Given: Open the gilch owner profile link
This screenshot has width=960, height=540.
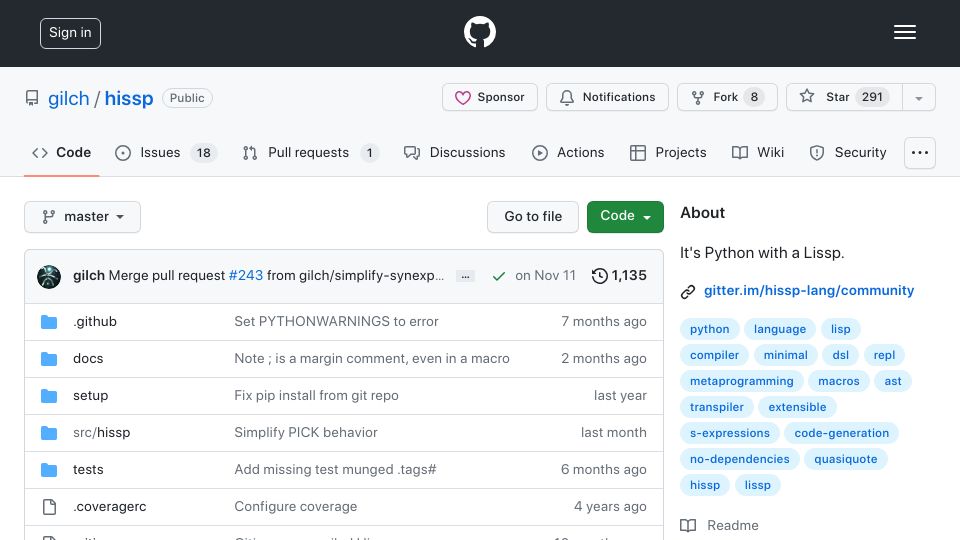Looking at the screenshot, I should pyautogui.click(x=69, y=98).
